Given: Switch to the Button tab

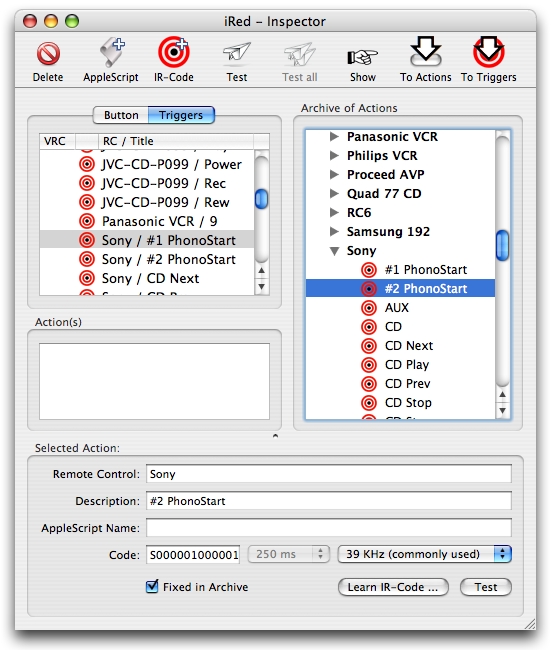Looking at the screenshot, I should pyautogui.click(x=121, y=115).
